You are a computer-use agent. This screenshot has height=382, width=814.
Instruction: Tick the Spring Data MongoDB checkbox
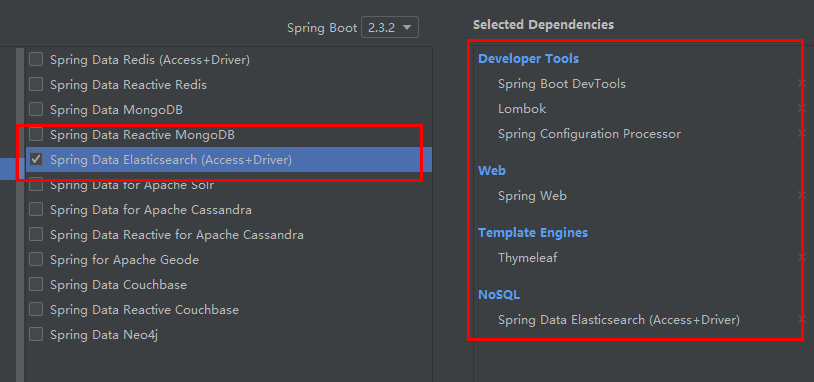pyautogui.click(x=36, y=110)
